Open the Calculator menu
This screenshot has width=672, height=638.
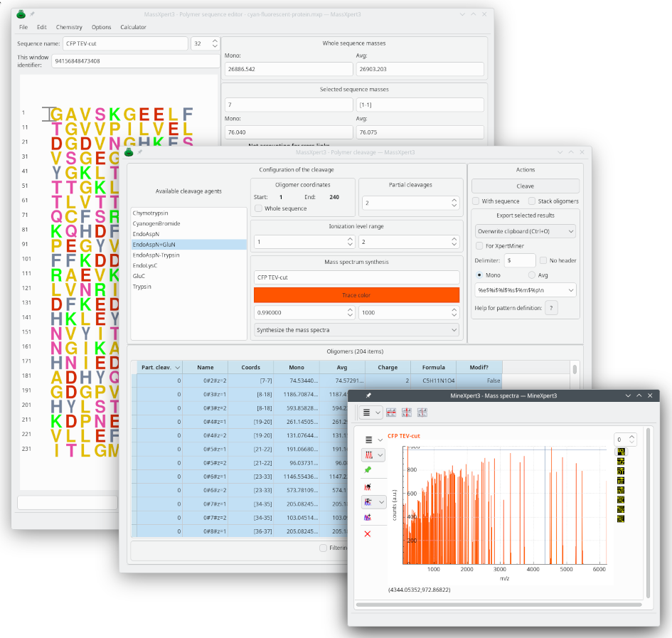133,27
